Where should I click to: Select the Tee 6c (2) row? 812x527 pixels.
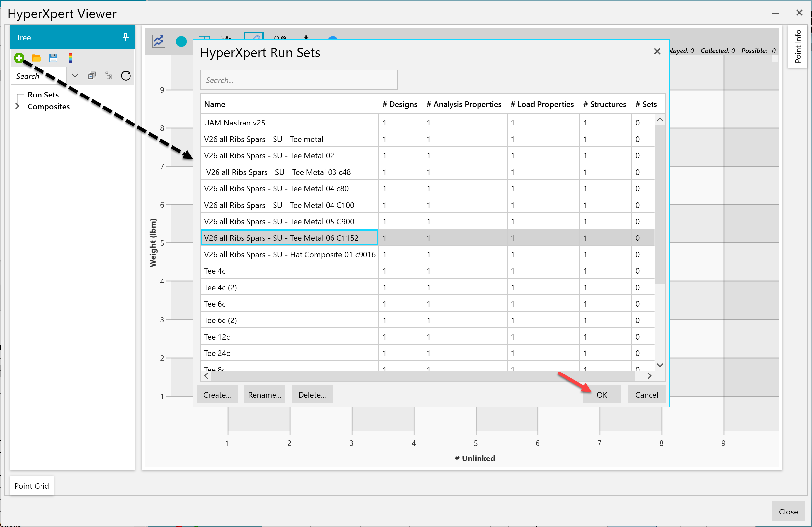point(427,320)
